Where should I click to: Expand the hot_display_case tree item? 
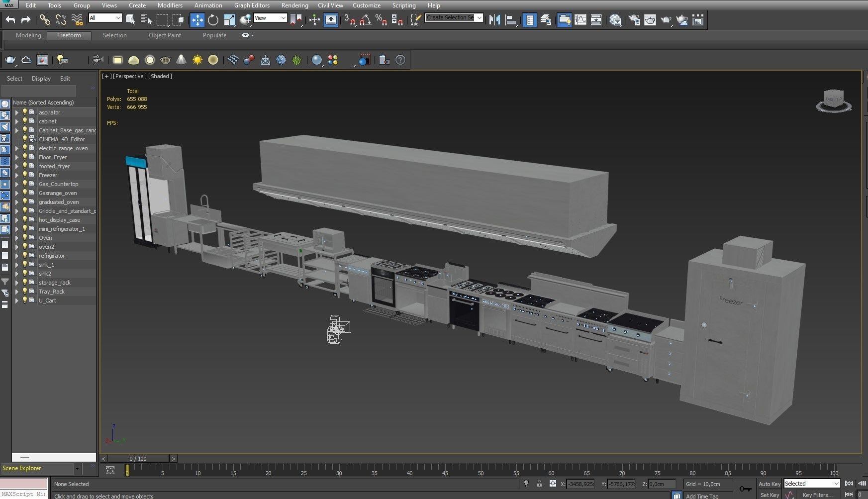16,220
